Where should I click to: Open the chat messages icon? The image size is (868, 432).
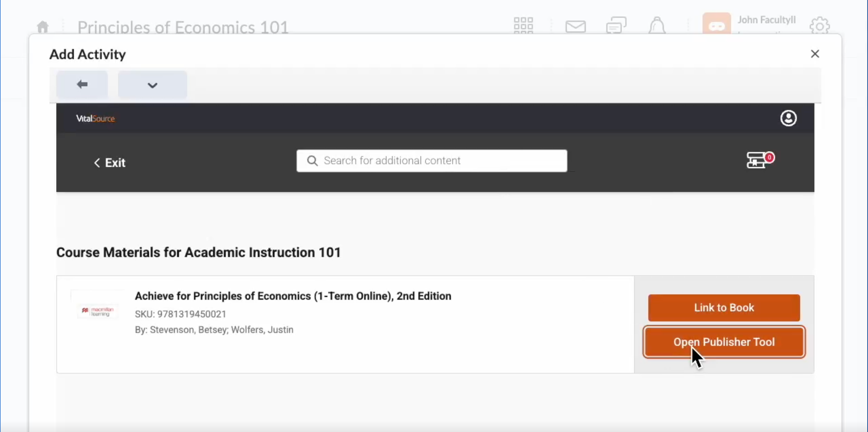click(x=616, y=25)
